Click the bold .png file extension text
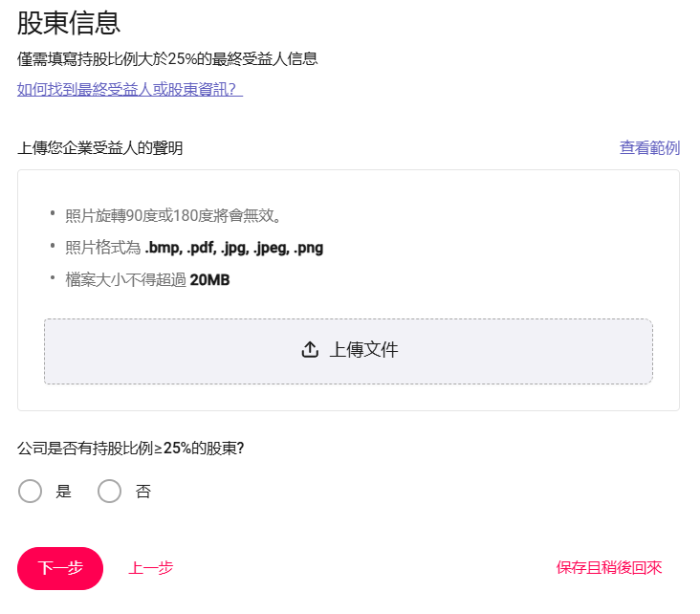This screenshot has width=700, height=614. 309,248
